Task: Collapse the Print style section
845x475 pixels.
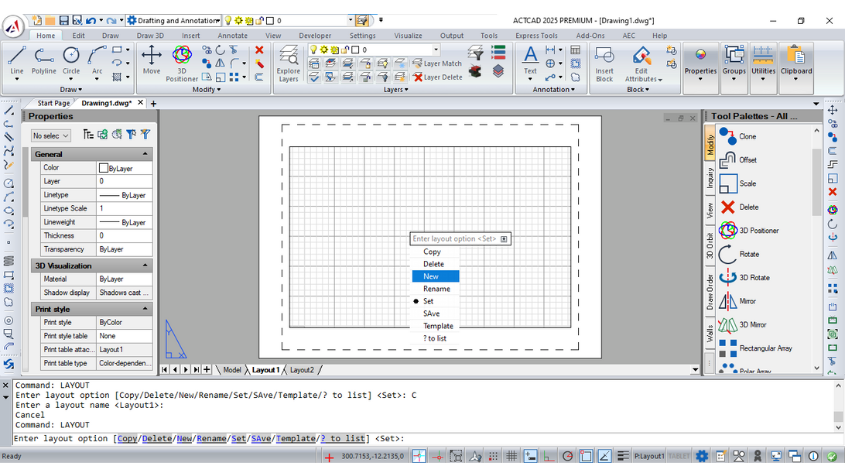Action: (x=145, y=309)
